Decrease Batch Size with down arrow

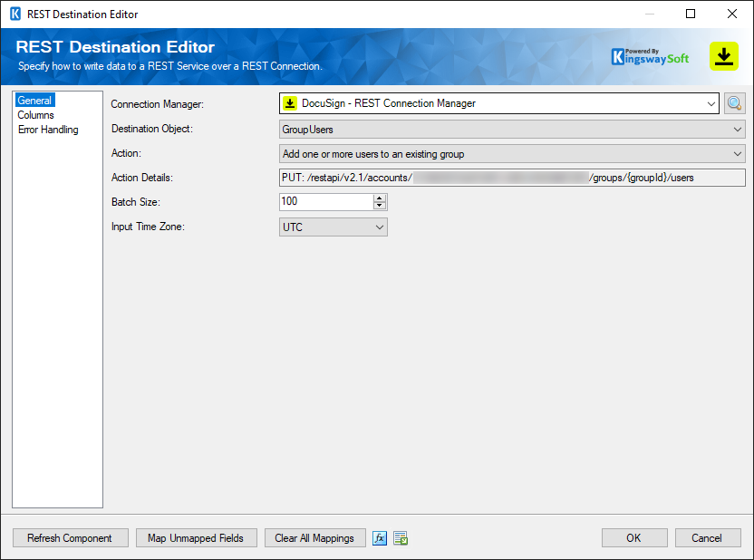tap(380, 206)
